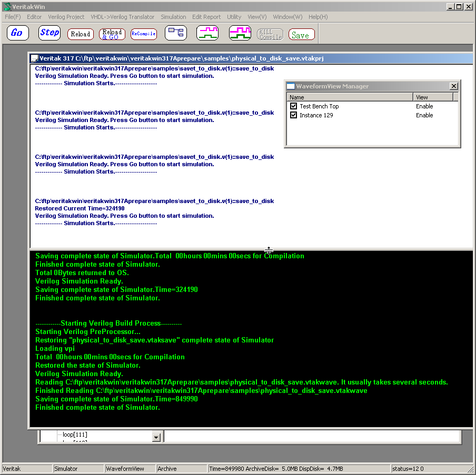476x475 pixels.
Task: Open the View(V) menu
Action: pos(257,17)
